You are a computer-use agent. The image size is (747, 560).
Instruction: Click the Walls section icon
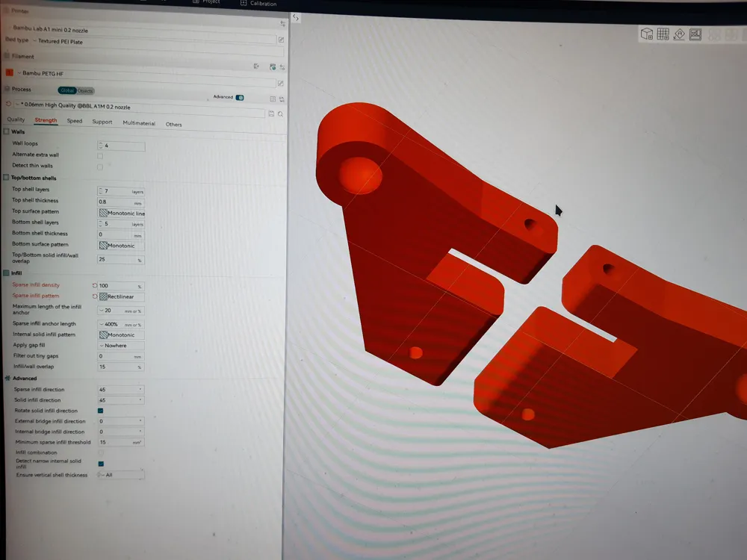coord(6,131)
